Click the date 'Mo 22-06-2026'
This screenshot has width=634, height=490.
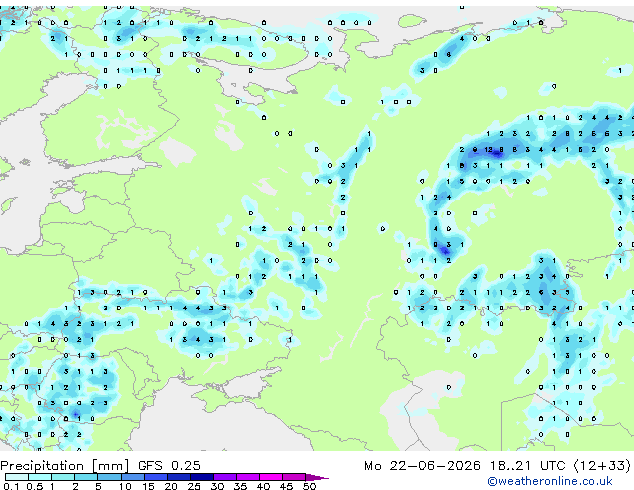(422, 466)
